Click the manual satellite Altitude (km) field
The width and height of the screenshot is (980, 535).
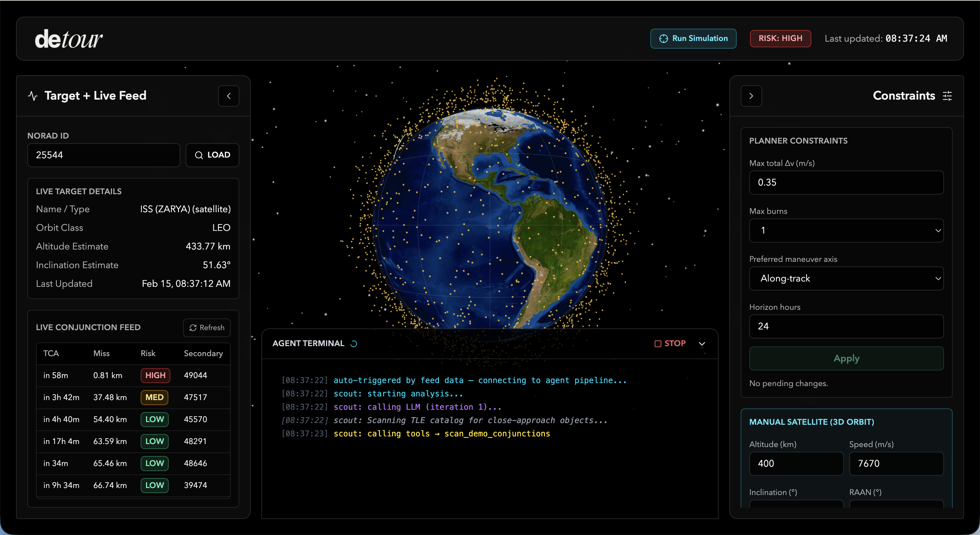[796, 463]
